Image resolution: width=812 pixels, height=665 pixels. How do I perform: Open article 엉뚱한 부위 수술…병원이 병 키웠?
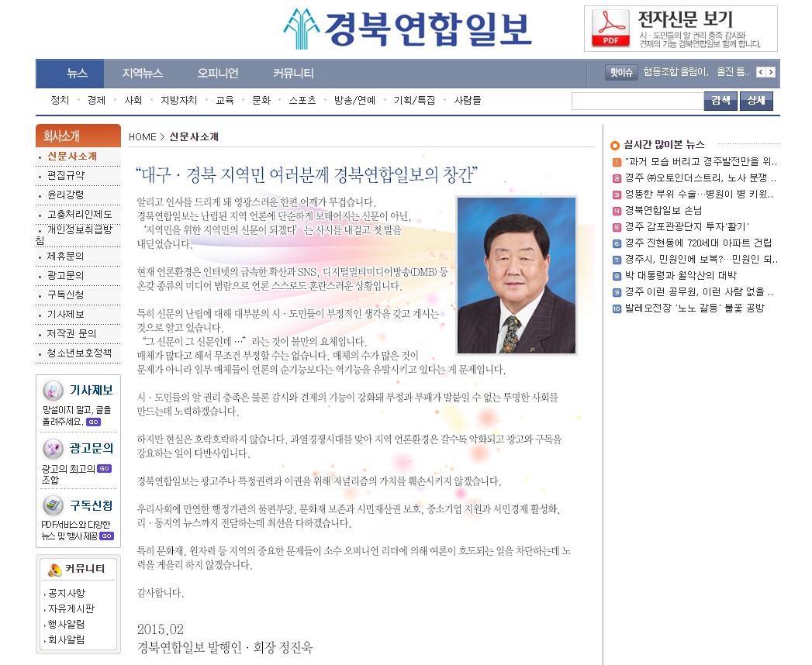(x=700, y=195)
